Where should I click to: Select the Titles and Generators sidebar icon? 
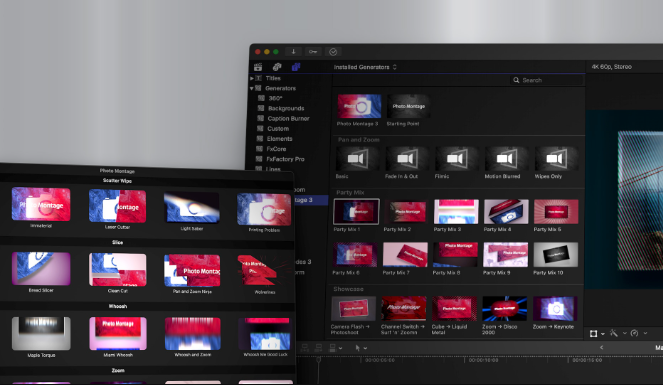[296, 67]
